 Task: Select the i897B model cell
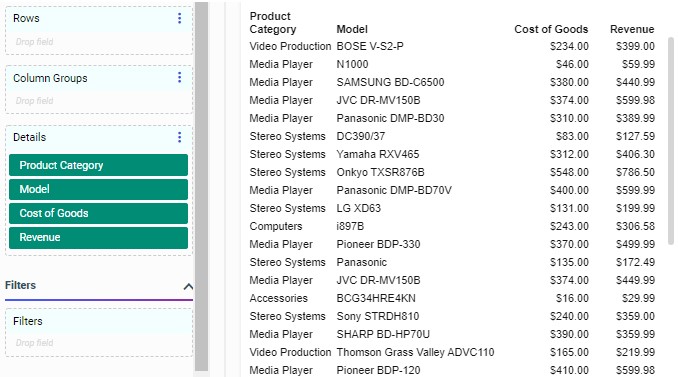coord(350,227)
